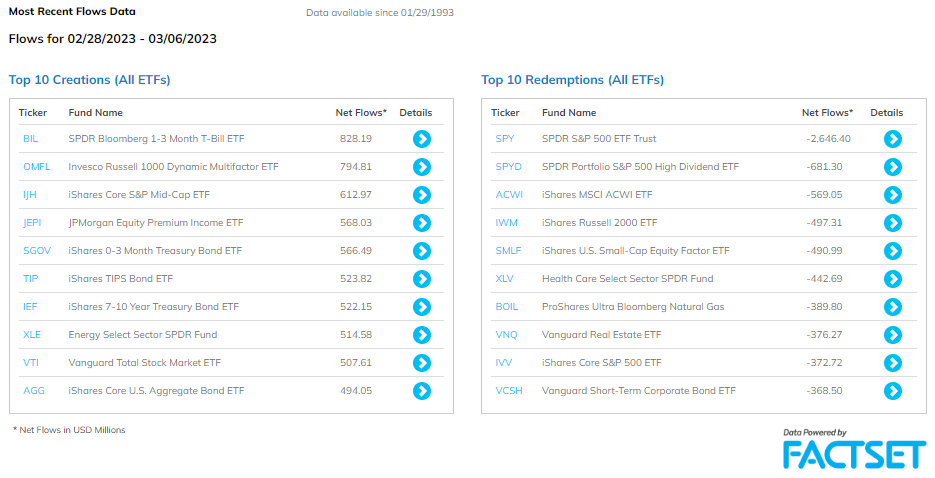Viewport: 935px width, 478px height.
Task: Open details arrow for SPYD row
Action: point(893,167)
